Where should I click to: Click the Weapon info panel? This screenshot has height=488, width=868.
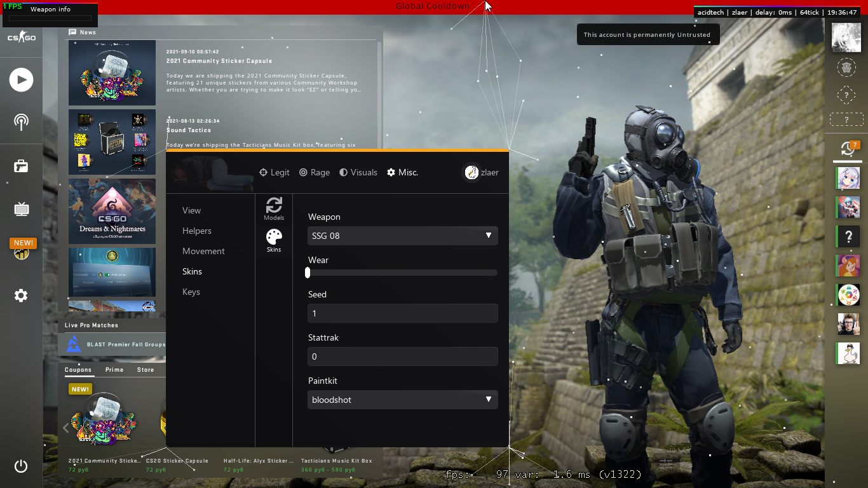click(51, 15)
